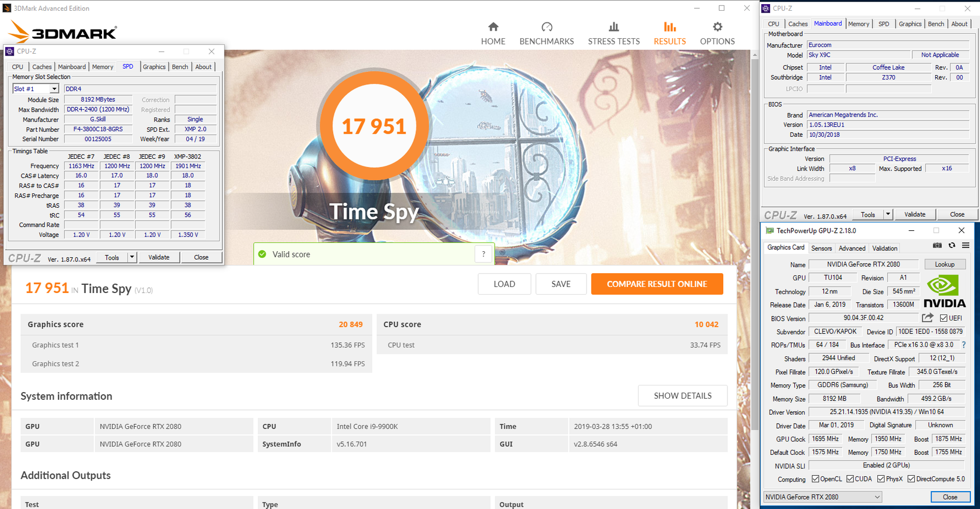Screen dimensions: 980x509
Task: Click Compare Result Online button
Action: tap(657, 284)
